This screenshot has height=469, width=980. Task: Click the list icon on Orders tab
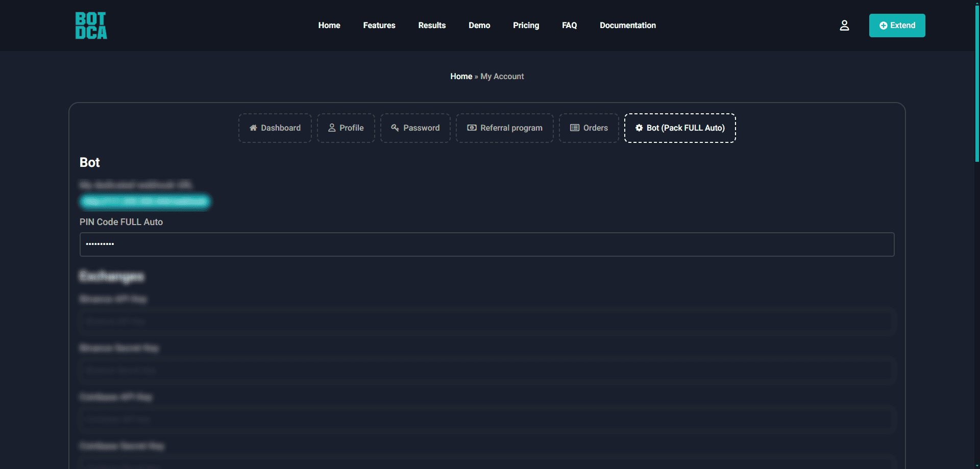click(x=575, y=128)
